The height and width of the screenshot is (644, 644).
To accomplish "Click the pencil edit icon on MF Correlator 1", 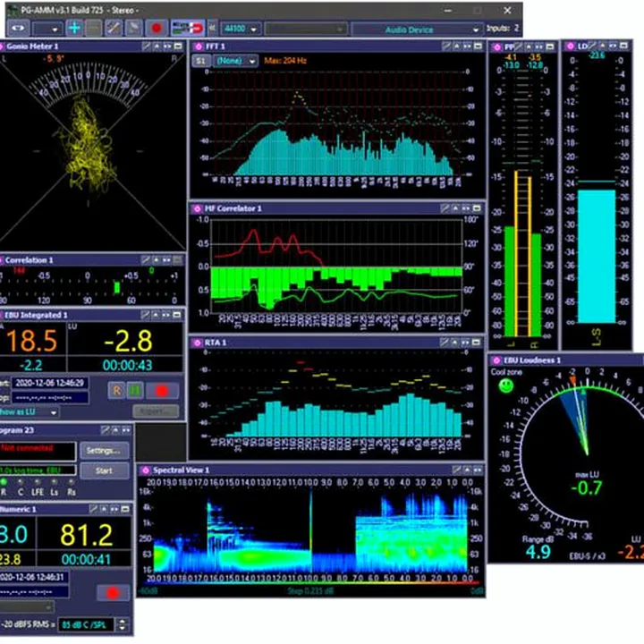I will pos(445,208).
